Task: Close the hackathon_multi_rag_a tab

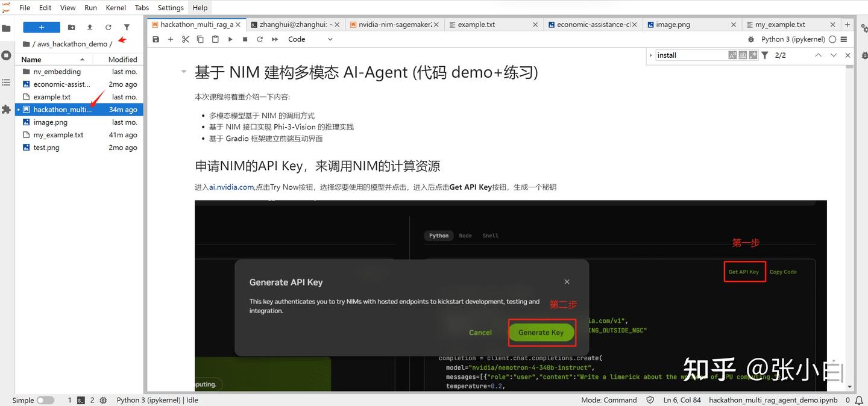Action: tap(238, 25)
